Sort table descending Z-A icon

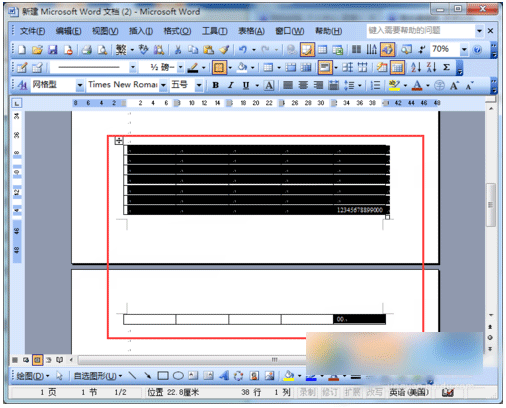[431, 68]
